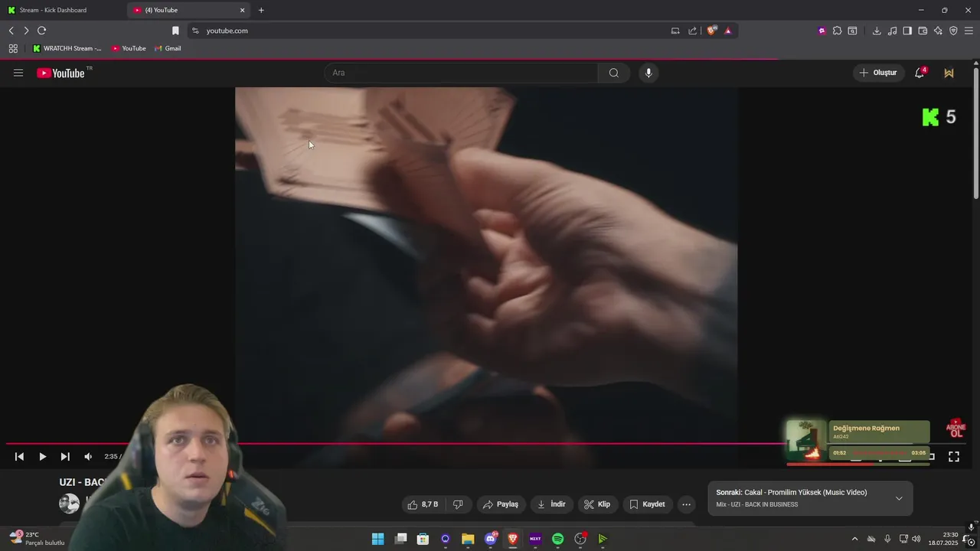Screen dimensions: 980x551
Task: Open media control music note icon
Action: click(892, 31)
